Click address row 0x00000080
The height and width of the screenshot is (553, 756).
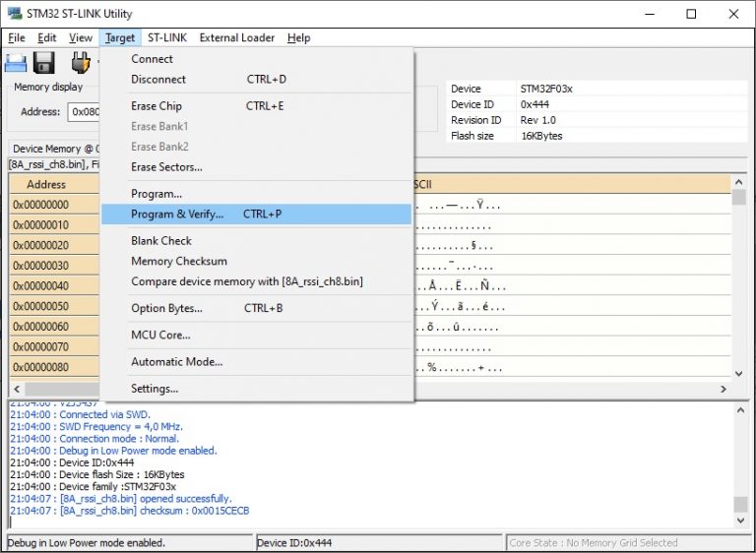pyautogui.click(x=54, y=367)
